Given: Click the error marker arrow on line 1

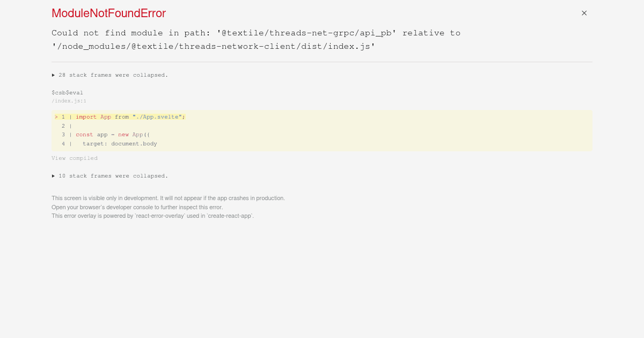Looking at the screenshot, I should 56,116.
